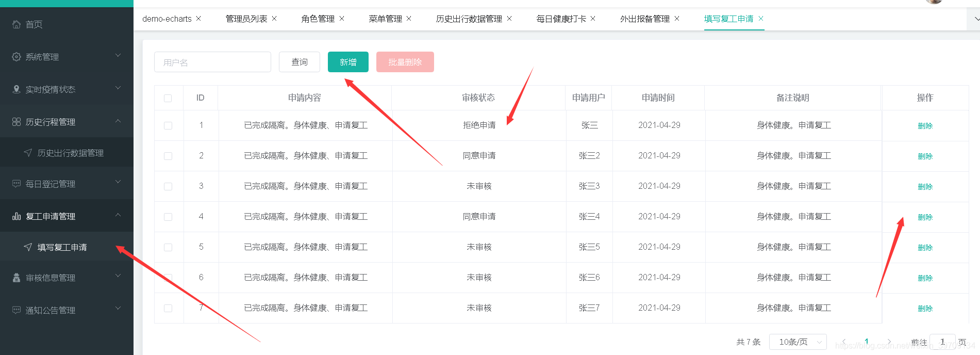The width and height of the screenshot is (980, 355).
Task: Click 删除 link for user 张三2
Action: (925, 156)
